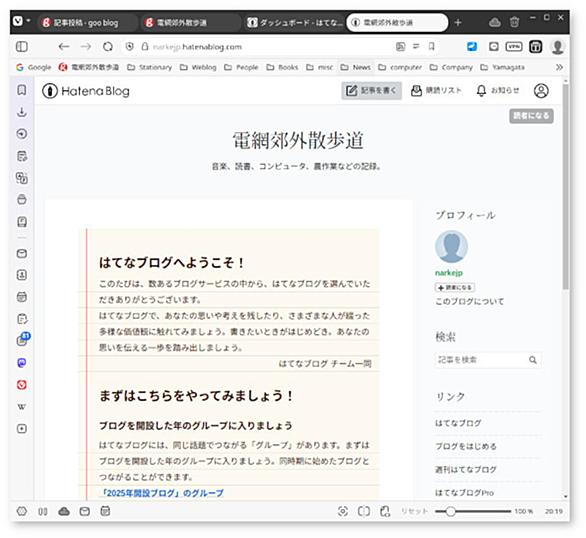Expand the Yamagata bookmark folder
586x538 pixels.
pos(503,67)
